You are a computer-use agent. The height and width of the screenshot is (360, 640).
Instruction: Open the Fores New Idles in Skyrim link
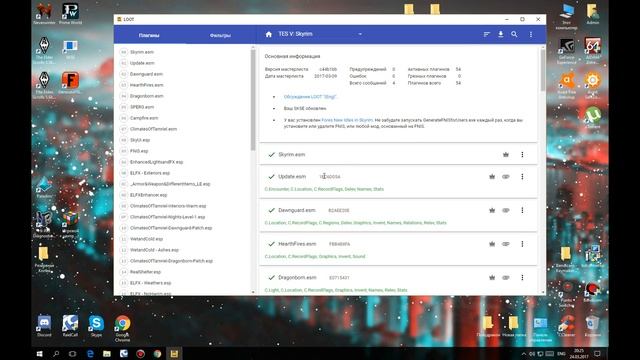[347, 120]
